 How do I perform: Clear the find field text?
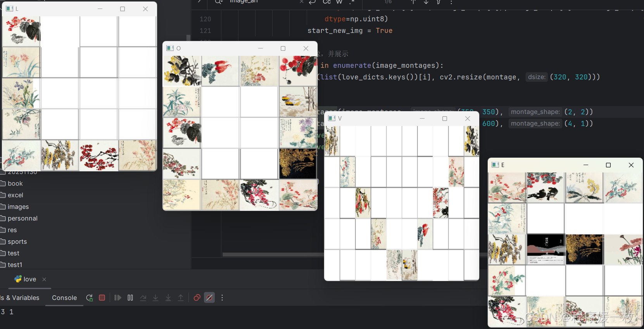pos(302,2)
